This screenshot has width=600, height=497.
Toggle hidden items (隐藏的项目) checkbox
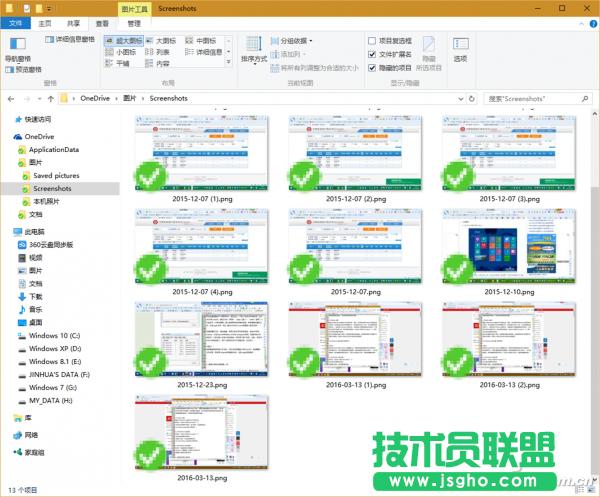[x=373, y=67]
